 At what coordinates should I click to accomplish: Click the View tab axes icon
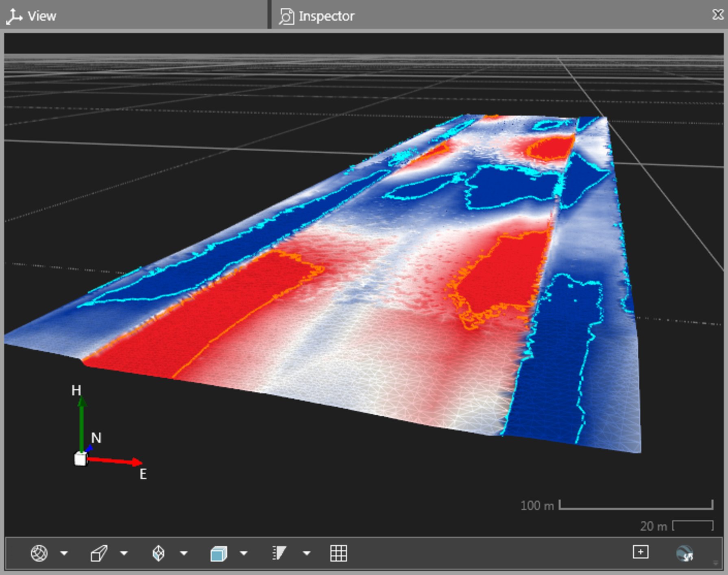point(14,17)
